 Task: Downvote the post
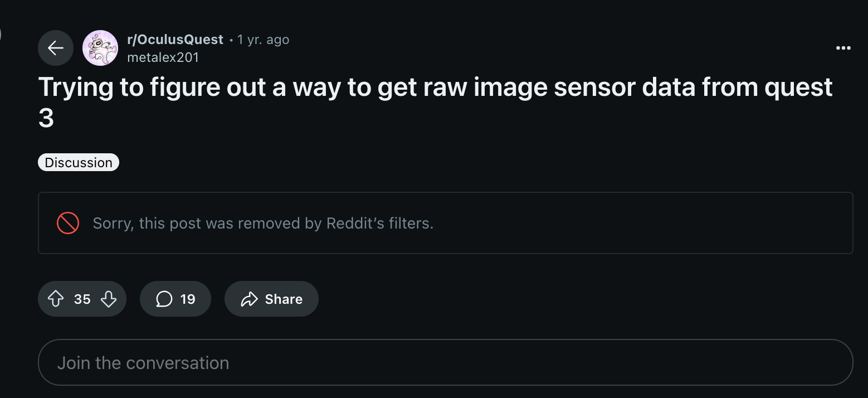pyautogui.click(x=109, y=299)
